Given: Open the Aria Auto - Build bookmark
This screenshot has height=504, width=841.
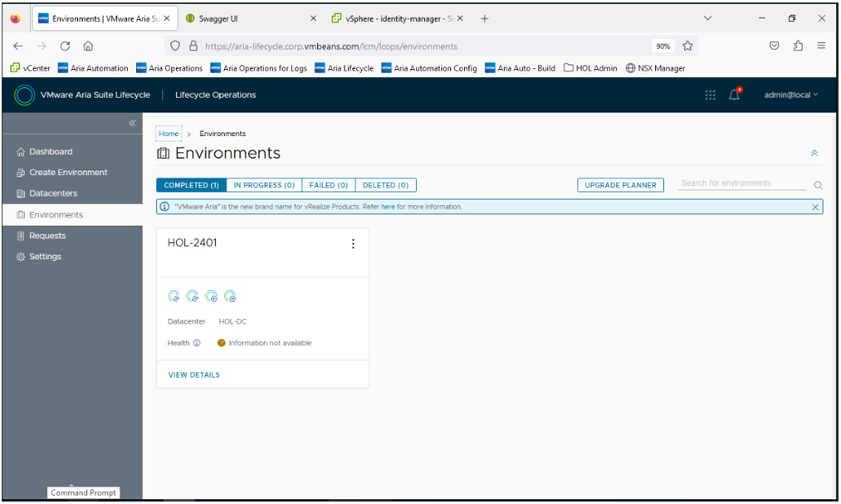Looking at the screenshot, I should [520, 68].
